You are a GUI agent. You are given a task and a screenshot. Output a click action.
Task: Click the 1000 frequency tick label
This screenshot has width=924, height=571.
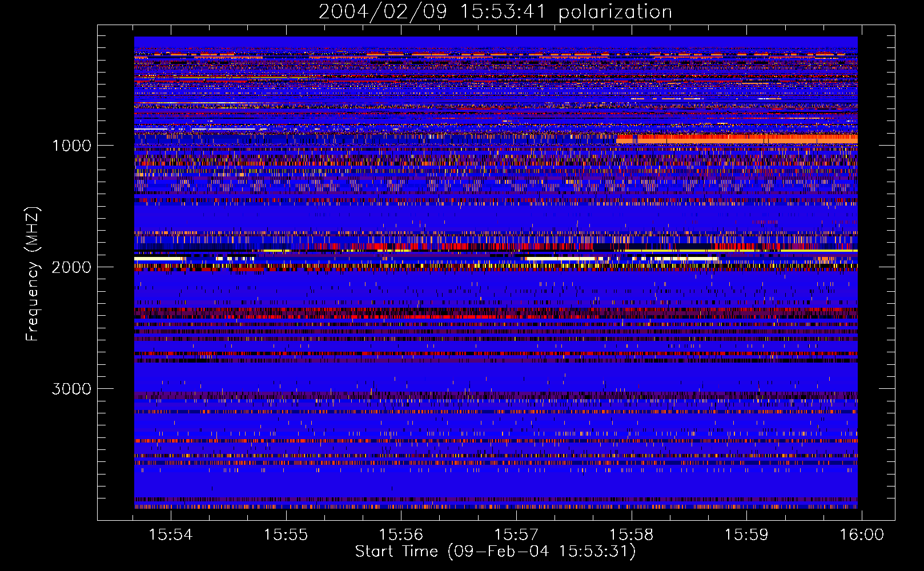(71, 145)
